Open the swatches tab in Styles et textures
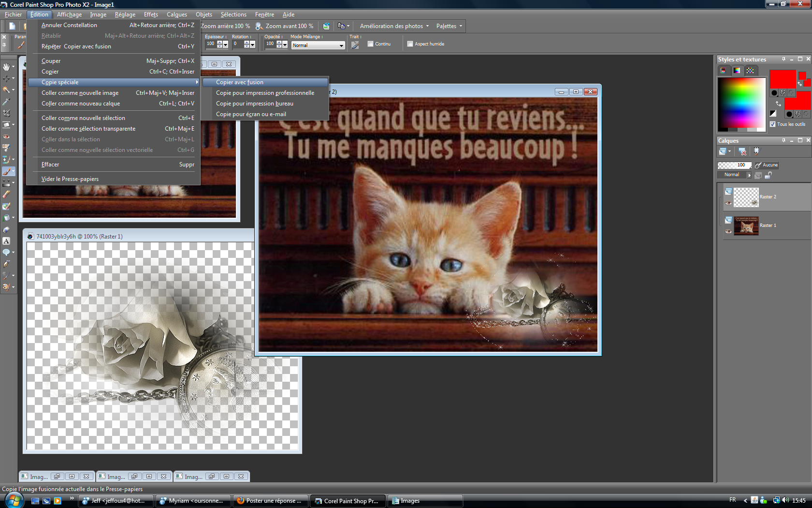The width and height of the screenshot is (812, 508). coord(750,71)
